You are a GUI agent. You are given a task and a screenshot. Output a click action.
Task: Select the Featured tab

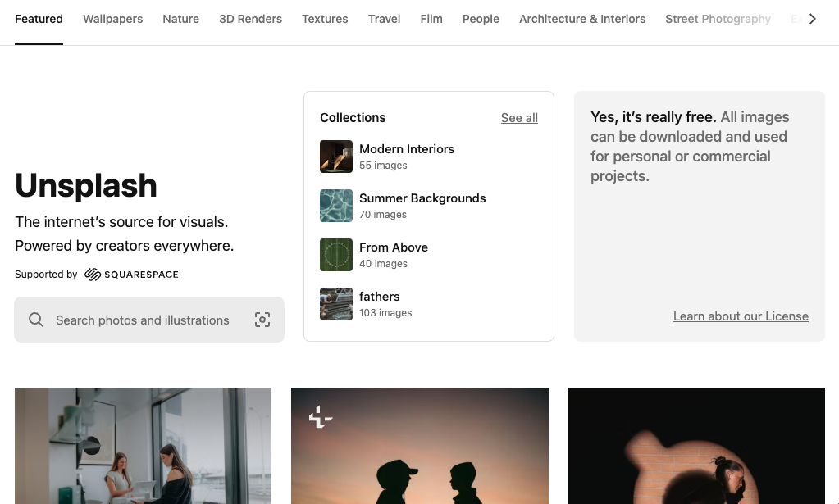click(39, 19)
